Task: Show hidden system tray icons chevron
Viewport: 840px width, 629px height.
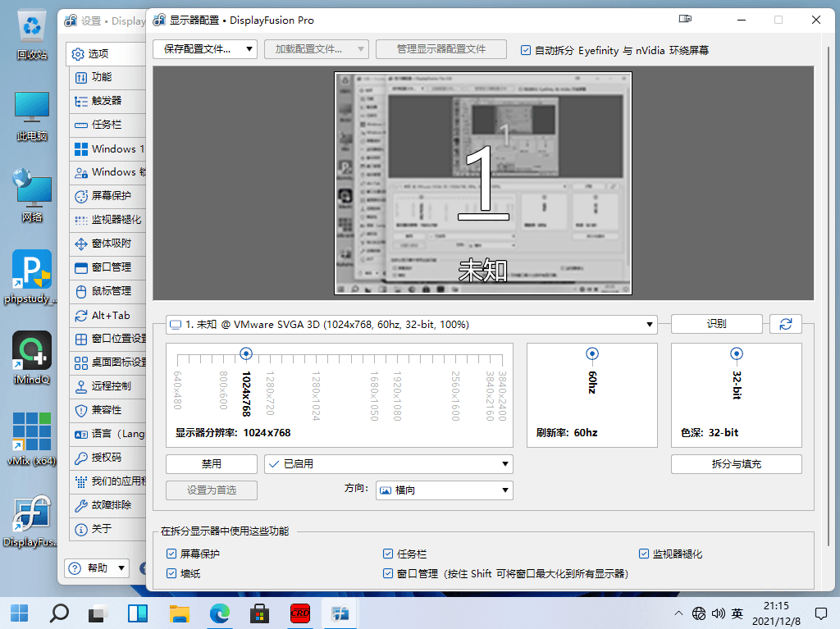Action: point(678,613)
